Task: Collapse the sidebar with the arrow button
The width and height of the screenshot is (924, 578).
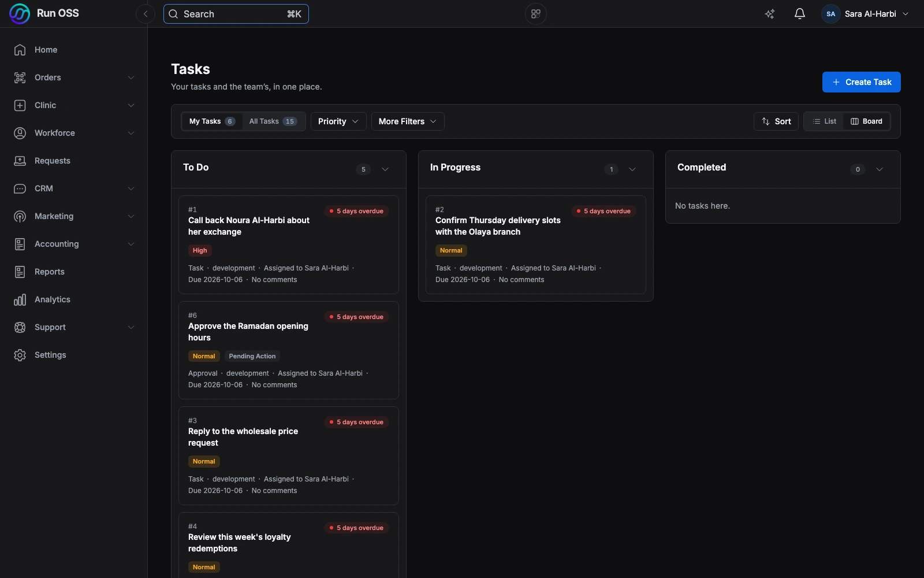Action: click(146, 14)
